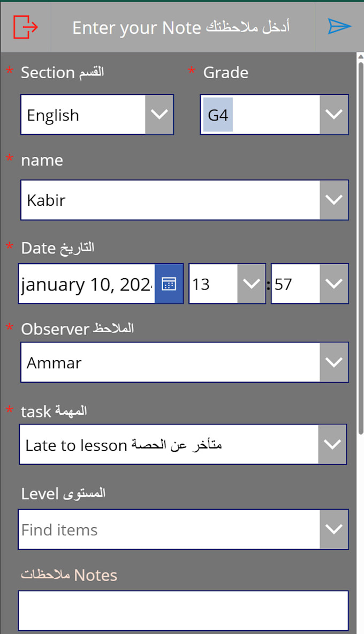Click the Grade dropdown chevron
364x634 pixels.
coord(334,114)
